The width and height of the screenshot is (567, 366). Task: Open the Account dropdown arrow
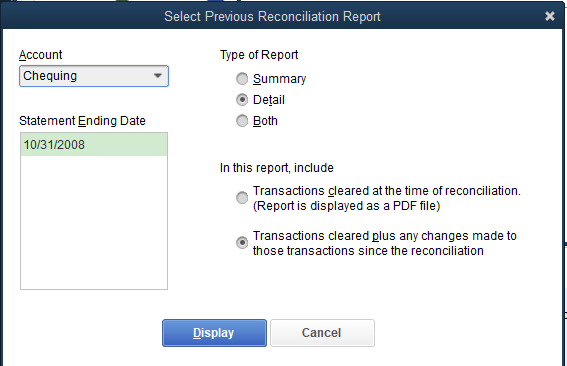158,76
